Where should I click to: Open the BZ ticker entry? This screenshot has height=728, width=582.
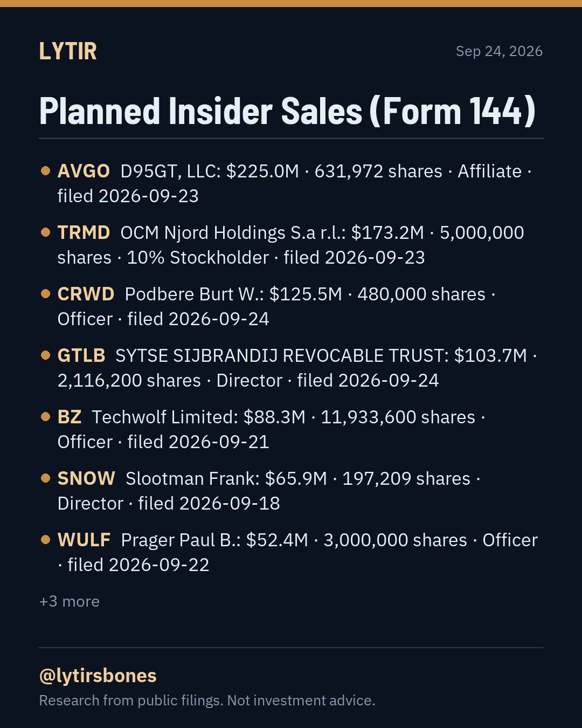pos(70,417)
